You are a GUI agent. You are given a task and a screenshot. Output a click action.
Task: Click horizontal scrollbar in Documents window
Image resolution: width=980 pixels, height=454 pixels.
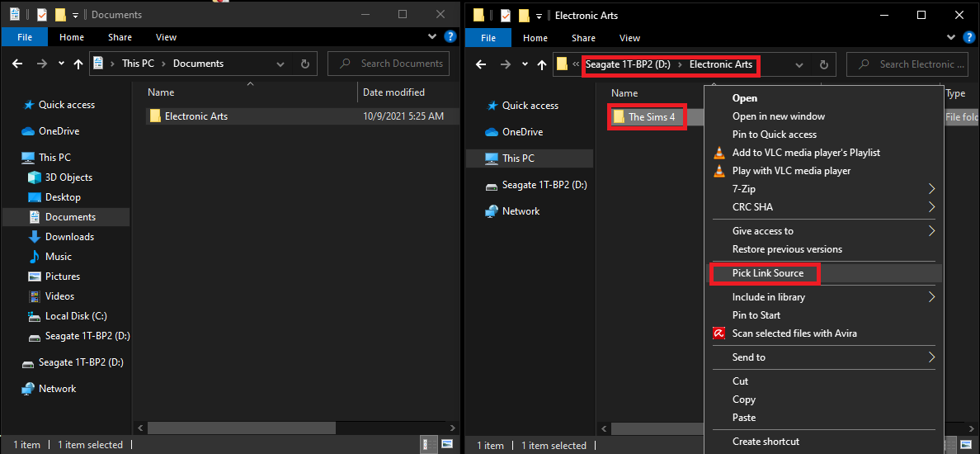[x=241, y=428]
